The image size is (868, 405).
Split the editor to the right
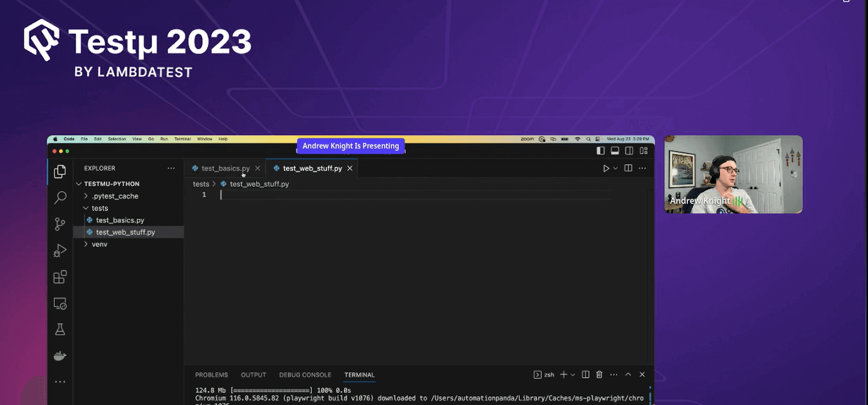[x=628, y=168]
